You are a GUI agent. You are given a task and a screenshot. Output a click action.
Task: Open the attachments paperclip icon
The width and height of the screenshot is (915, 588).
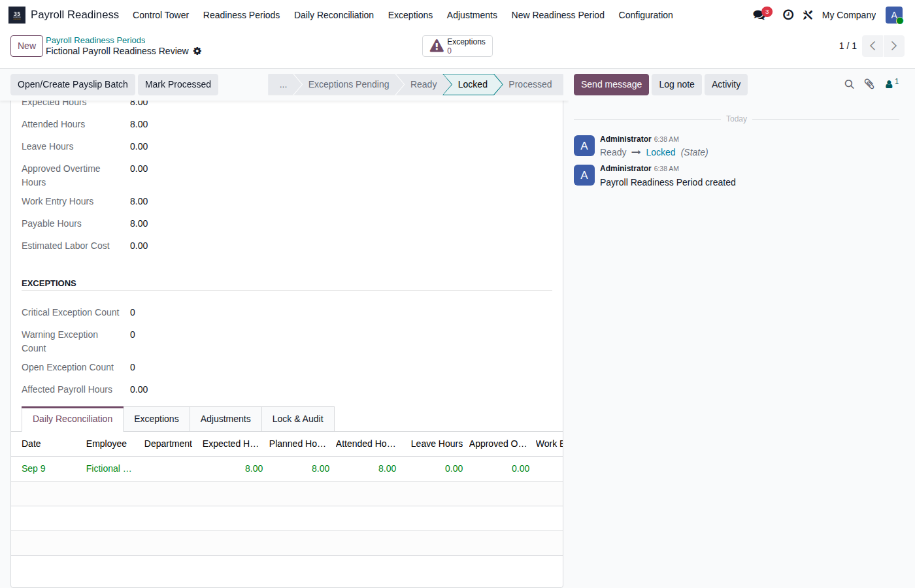(869, 84)
